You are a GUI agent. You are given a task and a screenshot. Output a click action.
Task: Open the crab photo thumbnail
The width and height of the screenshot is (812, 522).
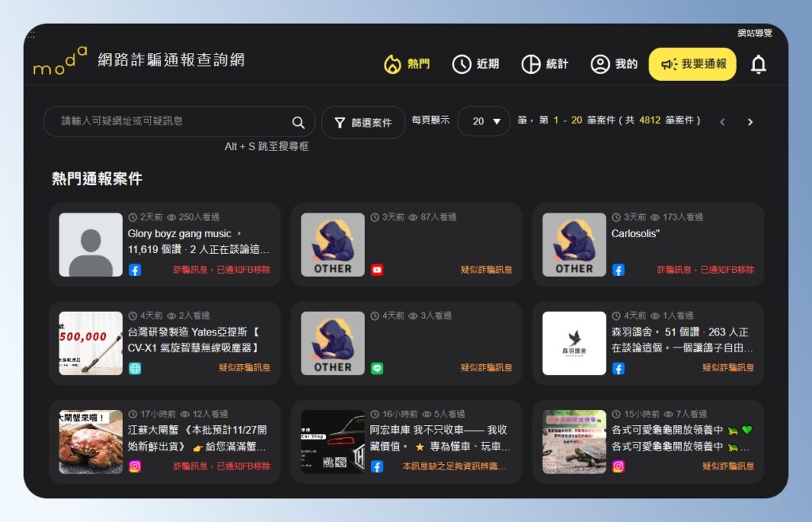pos(89,442)
